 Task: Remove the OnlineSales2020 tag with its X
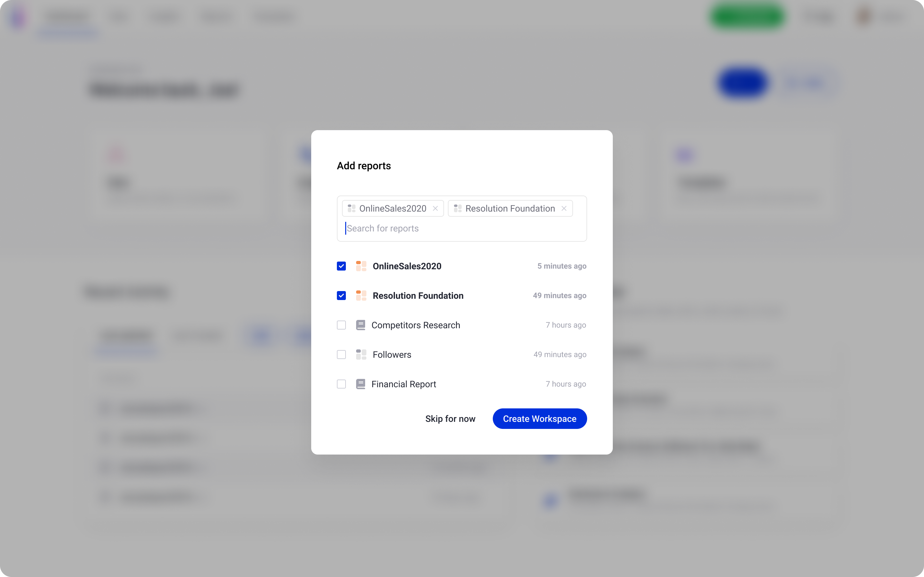click(435, 208)
